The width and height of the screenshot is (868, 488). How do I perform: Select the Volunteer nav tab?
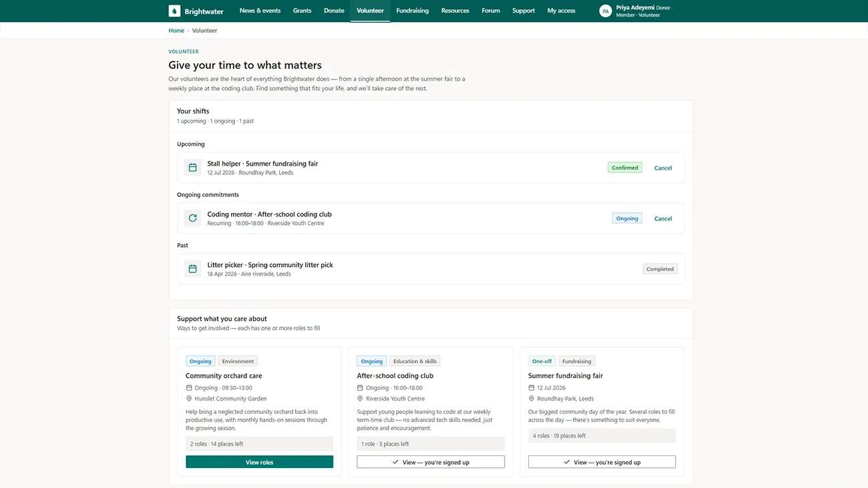(x=370, y=11)
